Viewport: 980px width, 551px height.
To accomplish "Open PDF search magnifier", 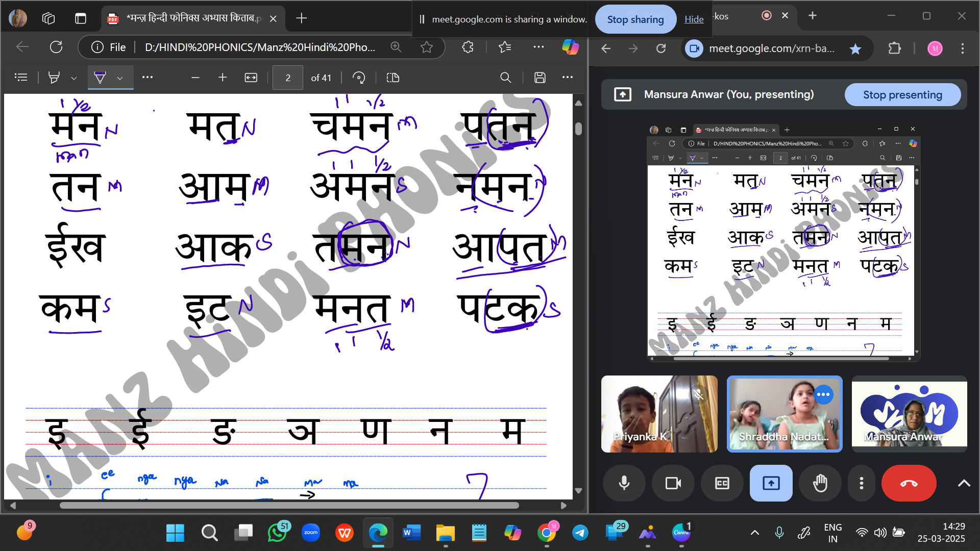I will [x=505, y=78].
